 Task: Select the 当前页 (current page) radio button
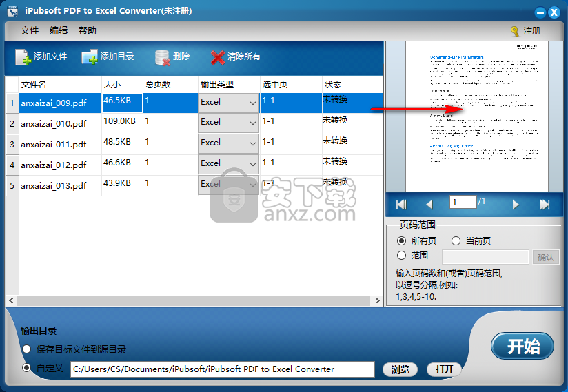pos(456,240)
